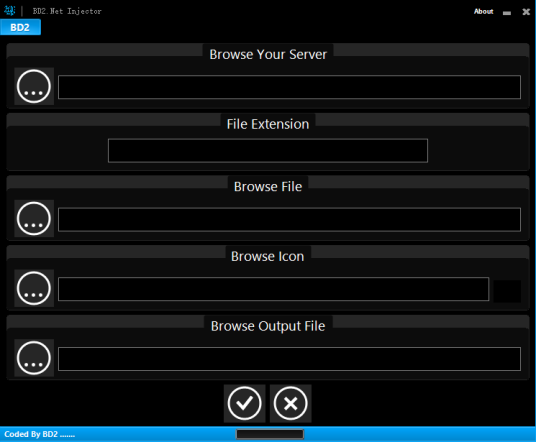Click the BD2 .Net Injector title text

click(x=67, y=11)
